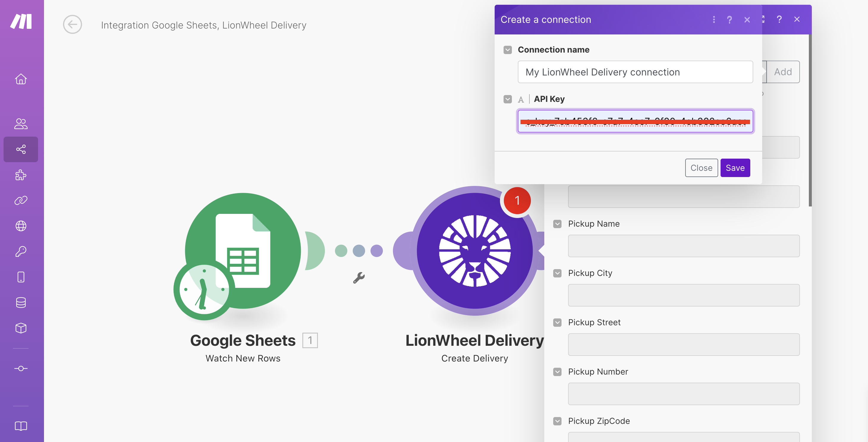The height and width of the screenshot is (442, 868).
Task: Close the Create a connection dialog
Action: pyautogui.click(x=747, y=20)
